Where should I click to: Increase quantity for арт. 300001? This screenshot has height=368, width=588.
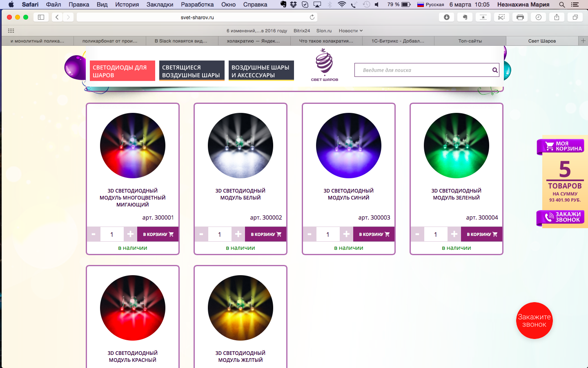[130, 234]
